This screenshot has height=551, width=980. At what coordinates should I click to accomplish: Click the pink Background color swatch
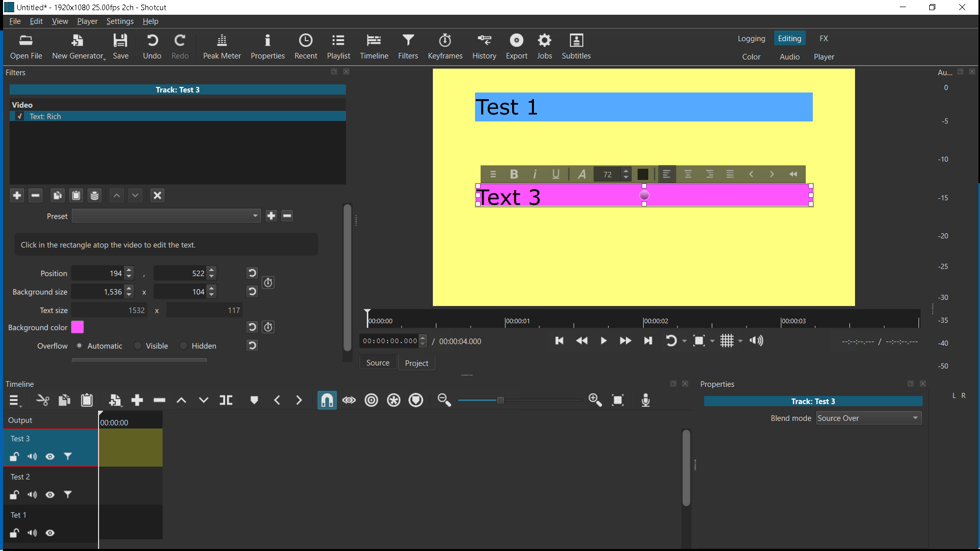click(x=77, y=327)
